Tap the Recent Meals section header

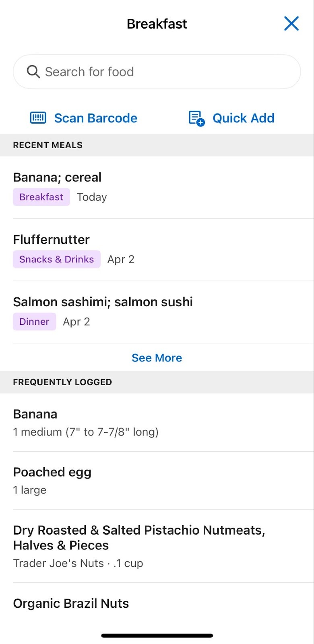point(48,145)
